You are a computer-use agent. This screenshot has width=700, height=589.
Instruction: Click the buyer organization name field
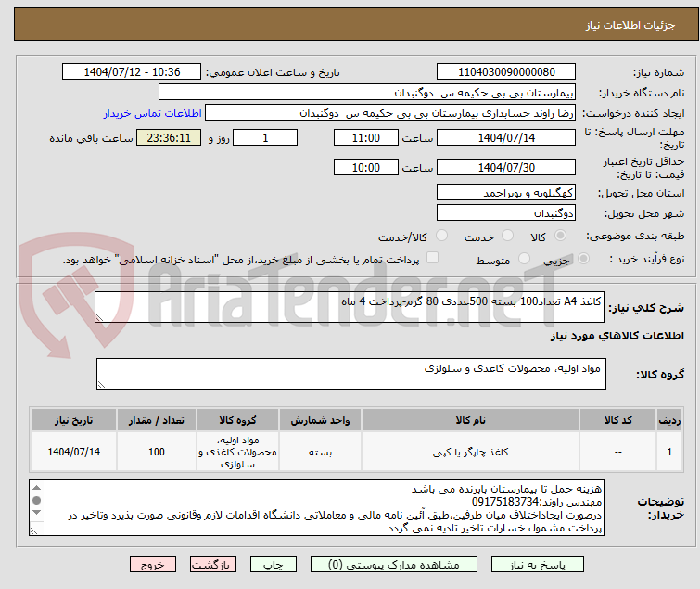click(367, 93)
